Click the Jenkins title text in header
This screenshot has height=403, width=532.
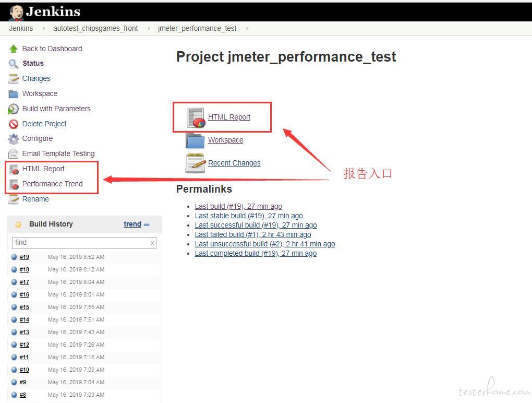53,12
